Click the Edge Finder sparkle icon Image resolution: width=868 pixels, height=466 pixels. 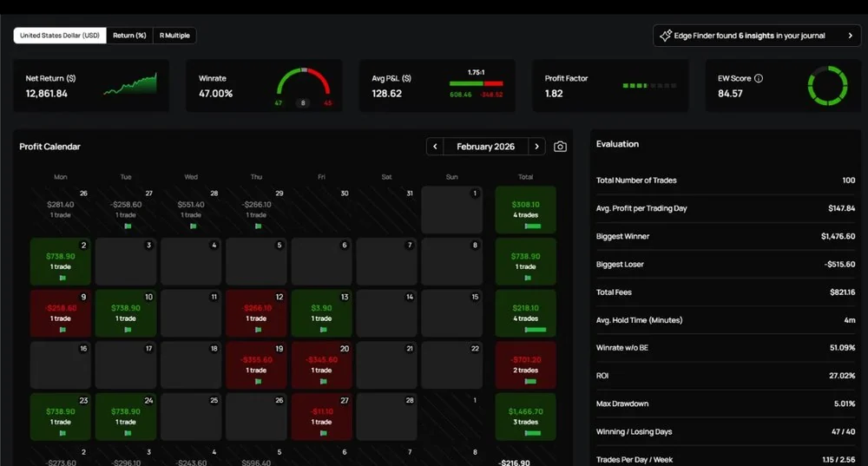(x=666, y=36)
